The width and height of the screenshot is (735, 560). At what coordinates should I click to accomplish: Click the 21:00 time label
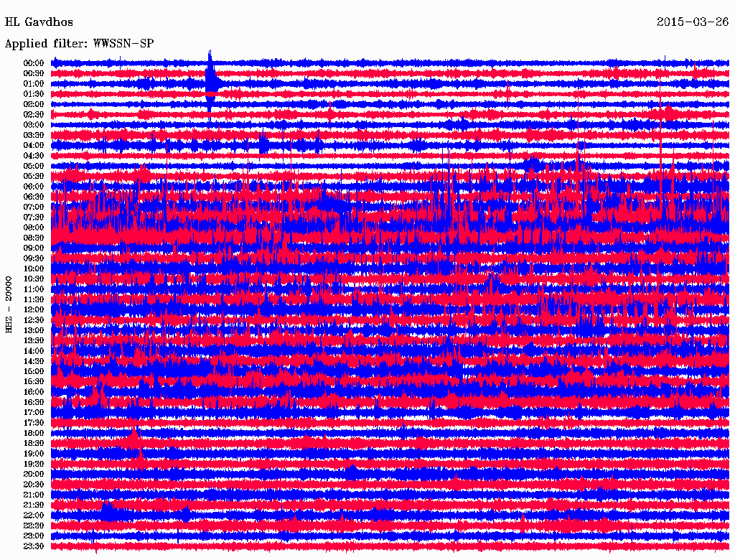coord(34,495)
